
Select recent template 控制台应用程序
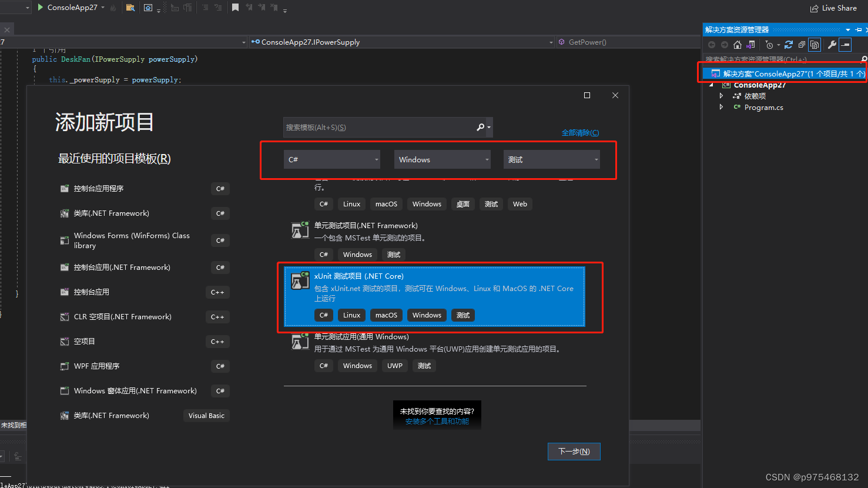145,189
